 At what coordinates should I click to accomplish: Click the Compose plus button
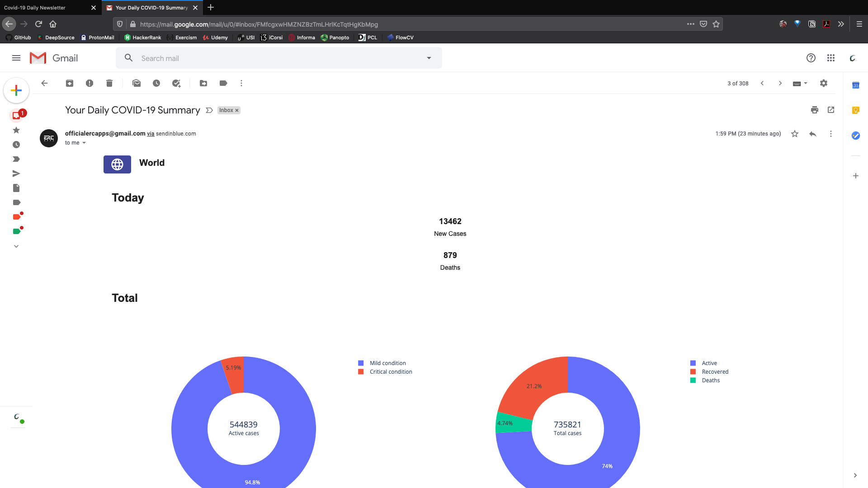(16, 90)
